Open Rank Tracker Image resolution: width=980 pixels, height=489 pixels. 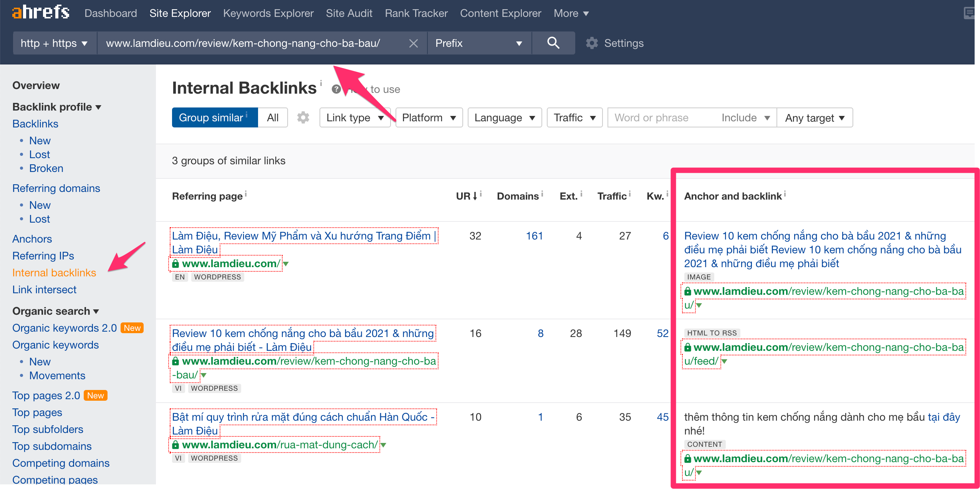coord(416,13)
